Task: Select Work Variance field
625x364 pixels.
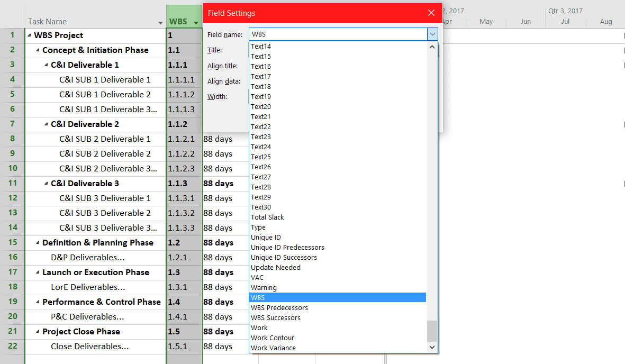Action: (338, 348)
